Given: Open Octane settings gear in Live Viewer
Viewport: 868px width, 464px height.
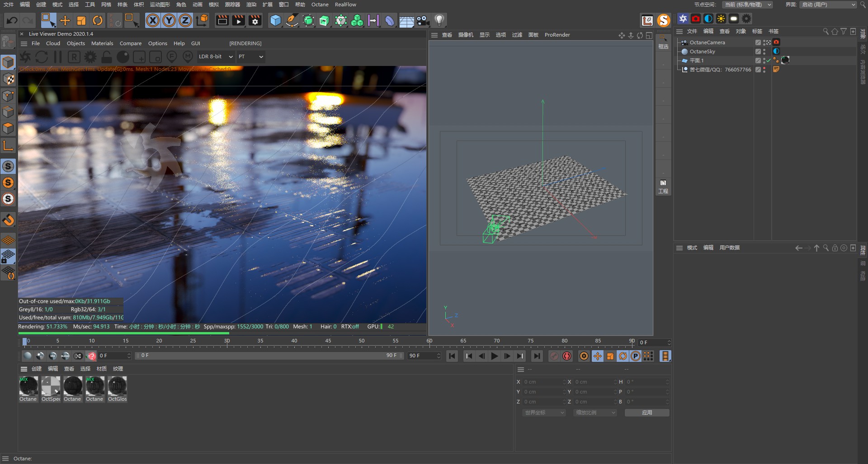Looking at the screenshot, I should pyautogui.click(x=90, y=57).
